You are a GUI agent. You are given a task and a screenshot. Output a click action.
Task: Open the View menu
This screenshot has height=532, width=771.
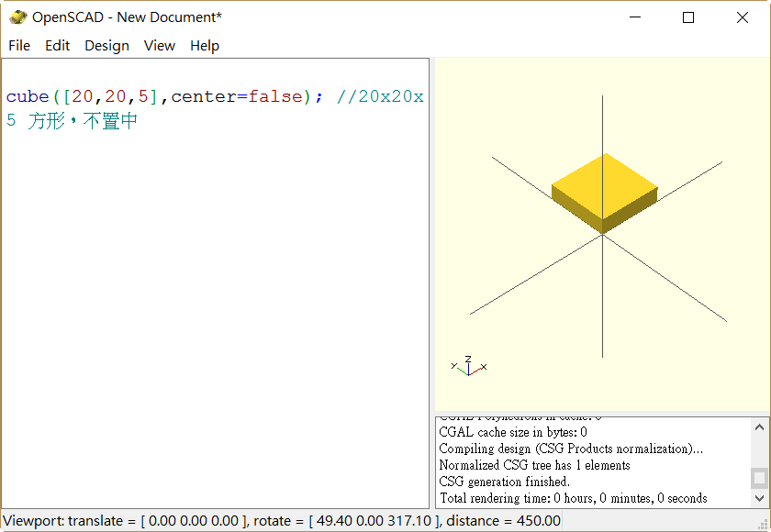(160, 46)
